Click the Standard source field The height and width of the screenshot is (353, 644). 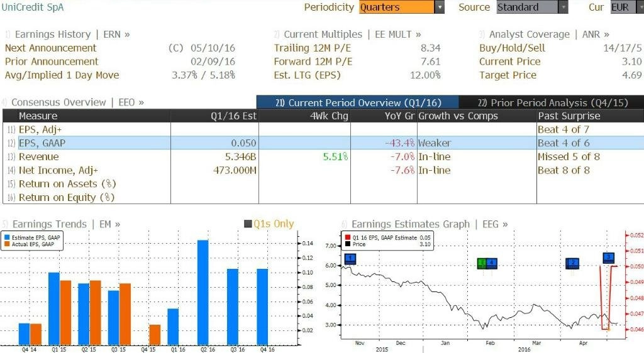[528, 7]
